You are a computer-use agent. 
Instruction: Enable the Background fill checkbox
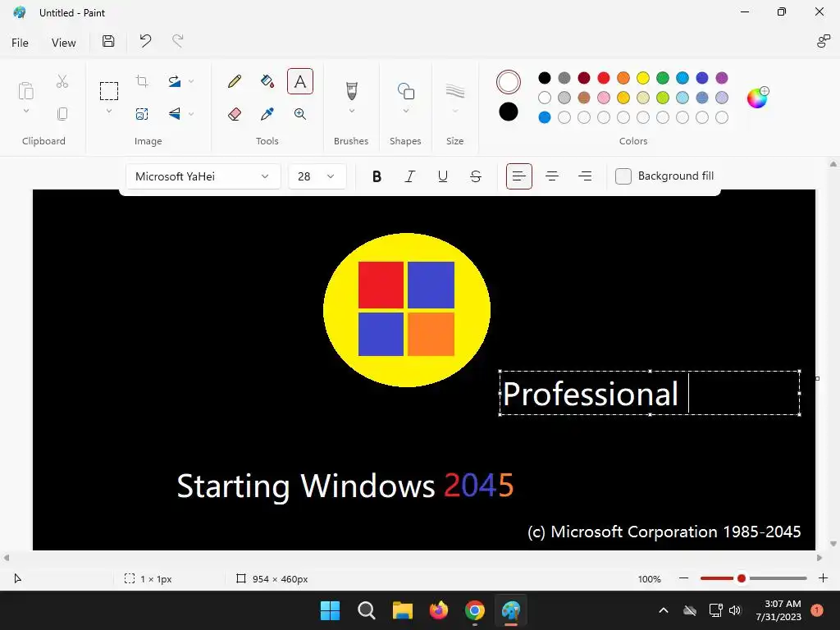pyautogui.click(x=623, y=176)
